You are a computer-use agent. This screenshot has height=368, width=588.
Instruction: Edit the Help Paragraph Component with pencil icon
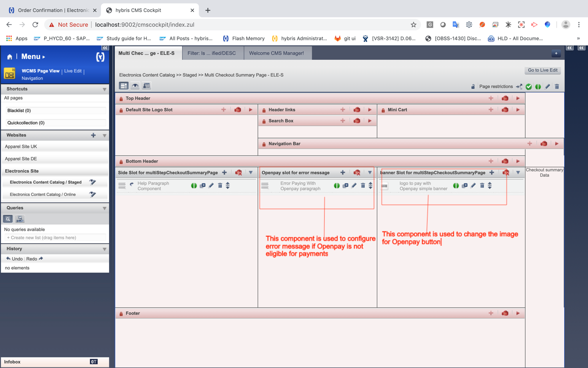click(211, 185)
